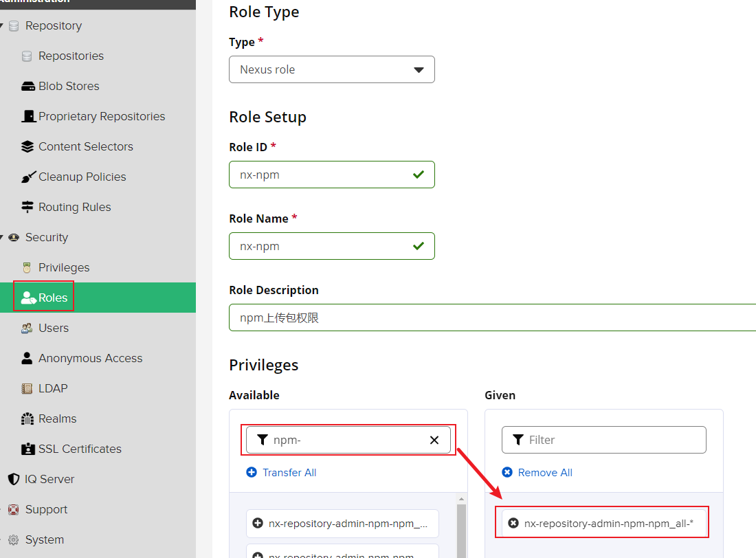The width and height of the screenshot is (756, 558).
Task: Click the Routing Rules signpost icon
Action: tap(27, 207)
